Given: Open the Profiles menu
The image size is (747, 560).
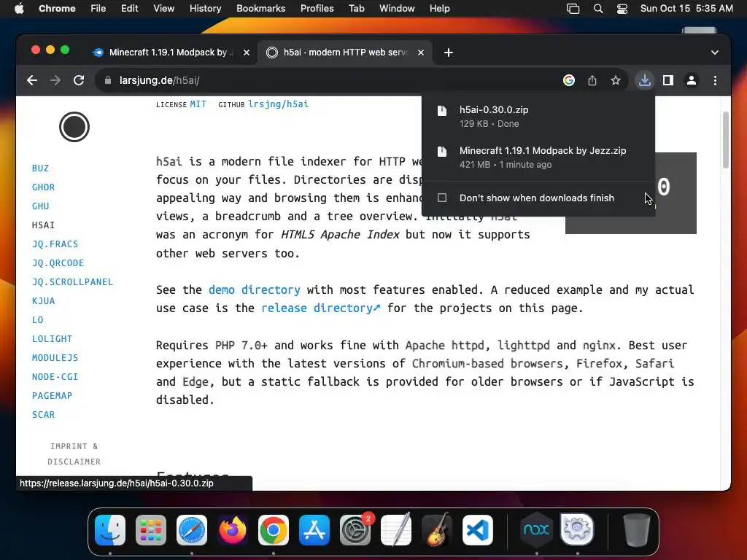Looking at the screenshot, I should click(x=317, y=9).
